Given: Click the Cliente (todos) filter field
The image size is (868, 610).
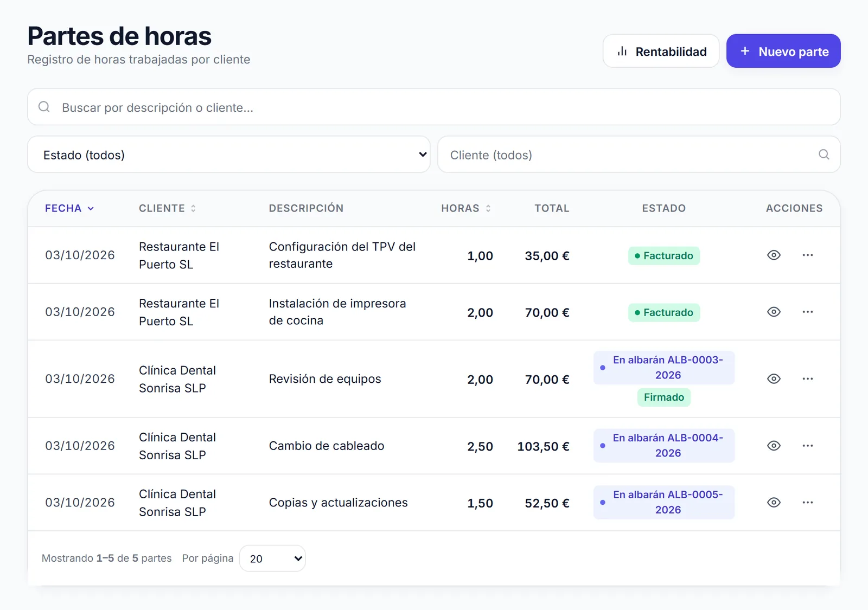Looking at the screenshot, I should [x=639, y=155].
